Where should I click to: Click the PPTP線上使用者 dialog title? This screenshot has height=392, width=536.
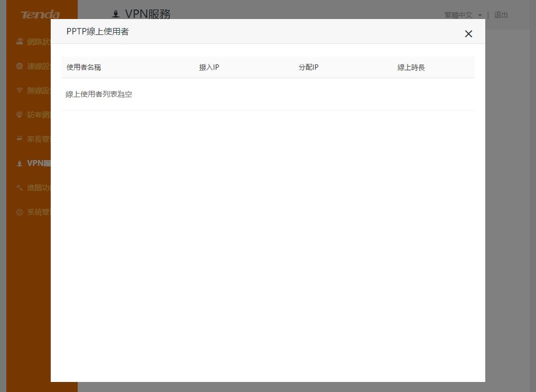click(x=97, y=32)
